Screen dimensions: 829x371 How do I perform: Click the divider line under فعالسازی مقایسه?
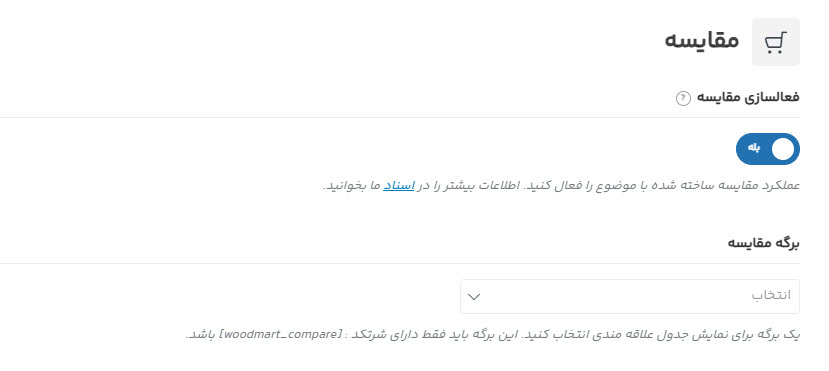point(400,117)
